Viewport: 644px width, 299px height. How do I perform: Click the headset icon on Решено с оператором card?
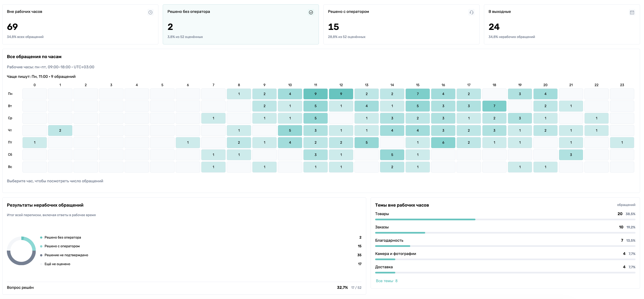(x=471, y=12)
